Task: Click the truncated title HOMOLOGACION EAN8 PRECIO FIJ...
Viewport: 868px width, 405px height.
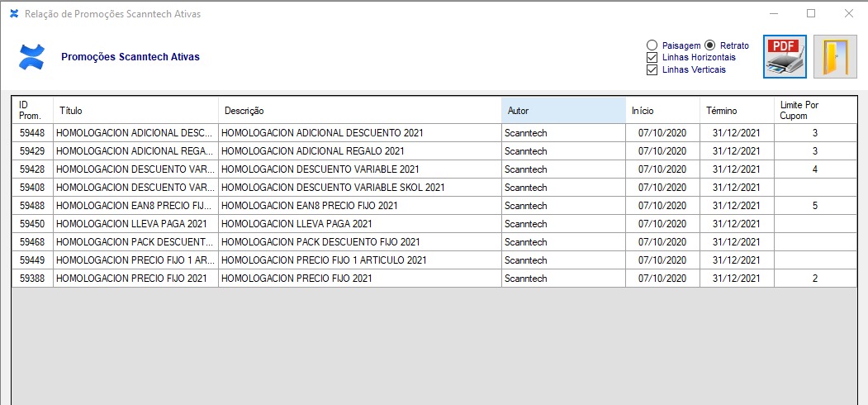Action: click(135, 206)
